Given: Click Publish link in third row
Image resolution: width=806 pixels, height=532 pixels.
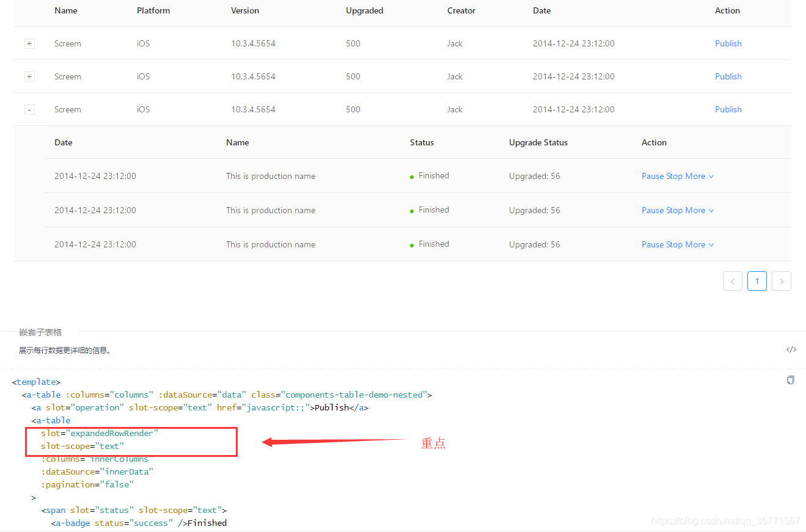Looking at the screenshot, I should (x=728, y=109).
